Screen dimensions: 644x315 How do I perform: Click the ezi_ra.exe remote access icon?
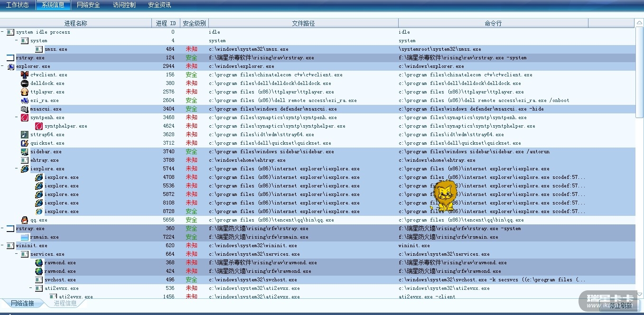click(x=25, y=101)
